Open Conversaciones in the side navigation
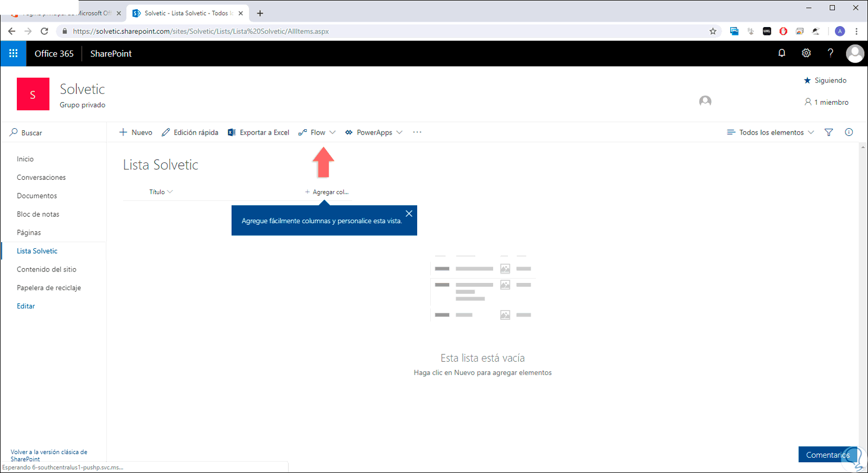 [41, 178]
